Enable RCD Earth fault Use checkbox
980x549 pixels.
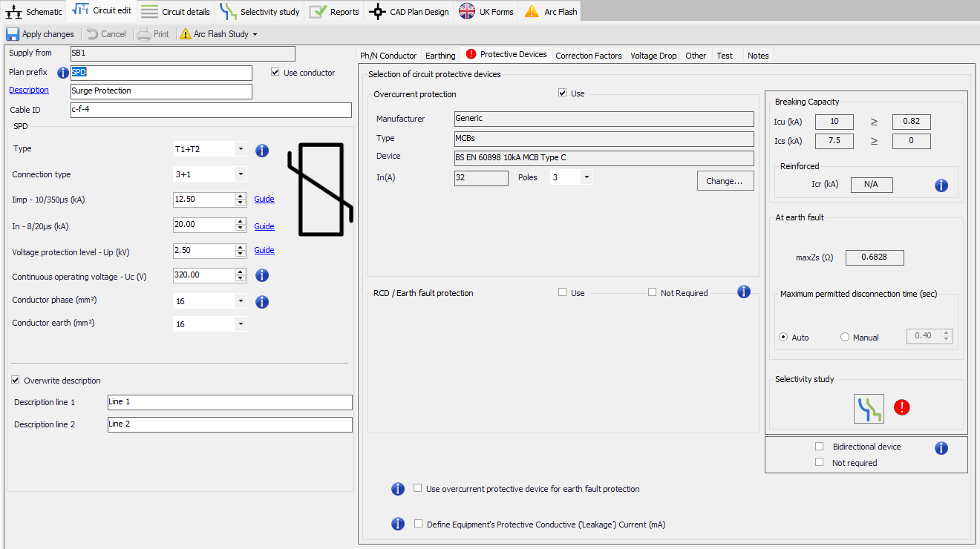point(563,292)
